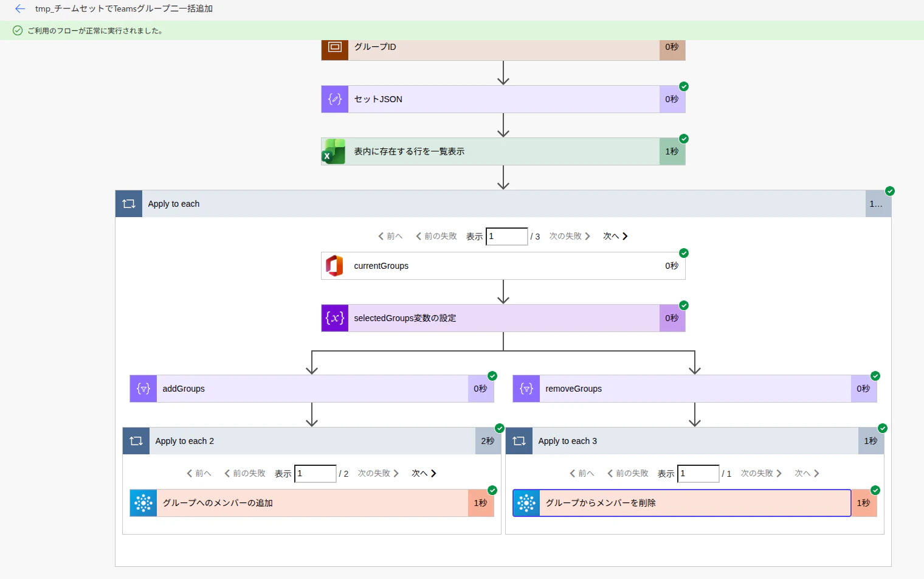Click the variable icon on selectedGroups変数の設定
The image size is (924, 579).
335,318
